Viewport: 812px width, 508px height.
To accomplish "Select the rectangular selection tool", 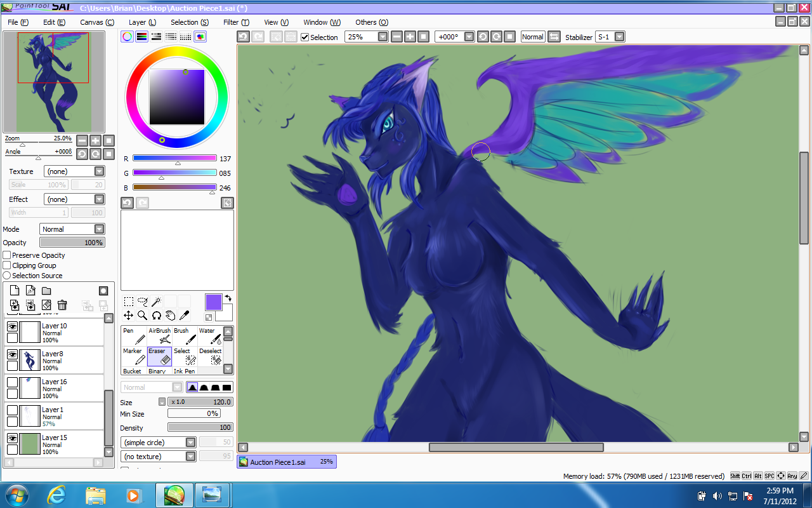I will coord(128,302).
